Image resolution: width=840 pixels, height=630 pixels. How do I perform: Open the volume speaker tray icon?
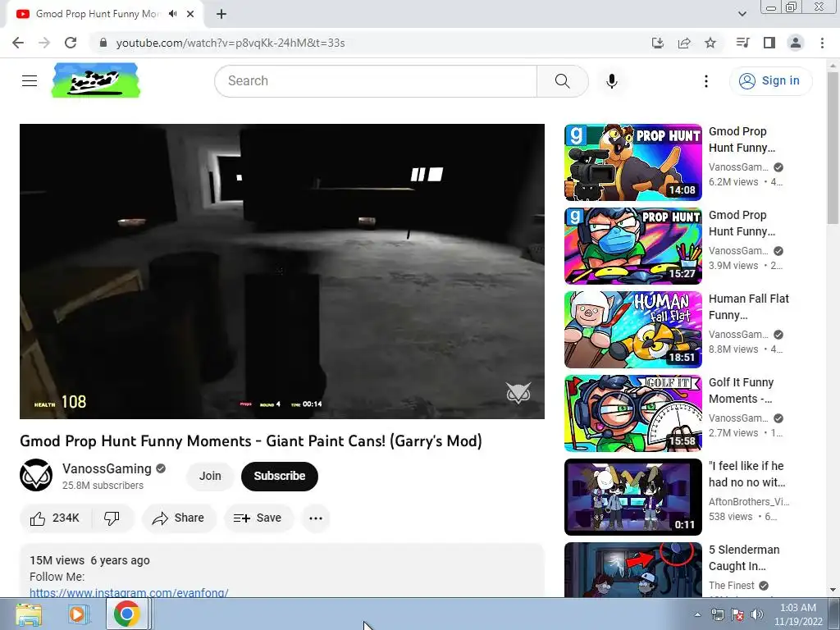coord(756,614)
